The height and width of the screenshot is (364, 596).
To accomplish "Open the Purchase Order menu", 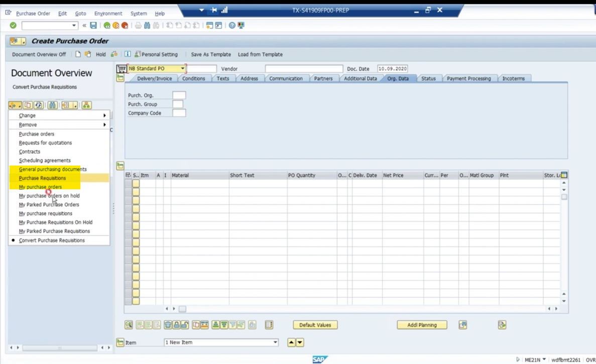I will [x=33, y=13].
